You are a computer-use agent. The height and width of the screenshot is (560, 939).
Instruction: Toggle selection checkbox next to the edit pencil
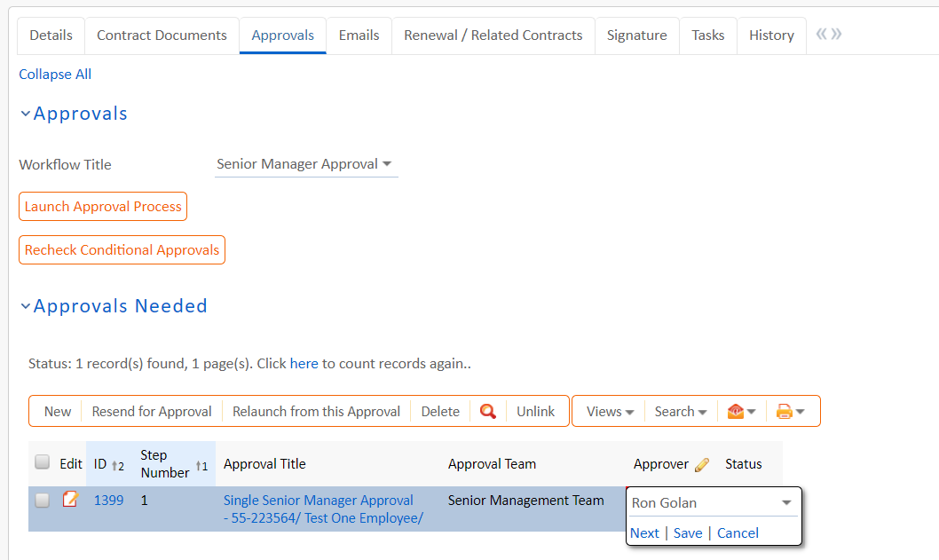(x=42, y=500)
